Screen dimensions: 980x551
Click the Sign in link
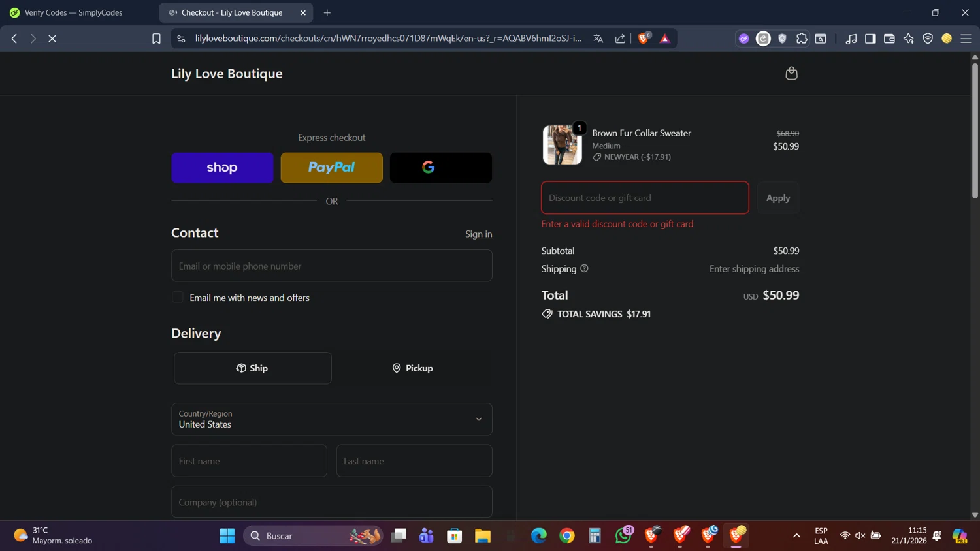[x=479, y=234]
